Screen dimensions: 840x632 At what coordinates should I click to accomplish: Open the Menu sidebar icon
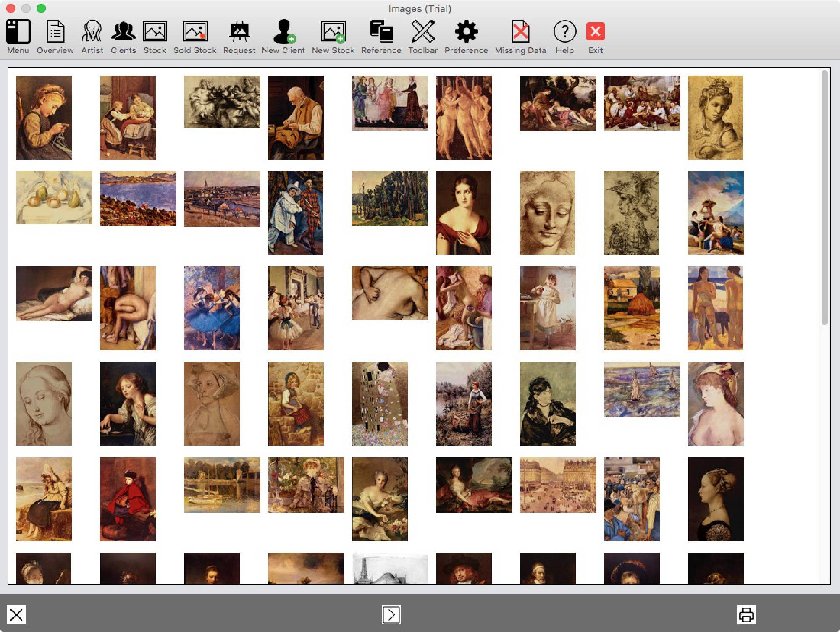pos(18,31)
